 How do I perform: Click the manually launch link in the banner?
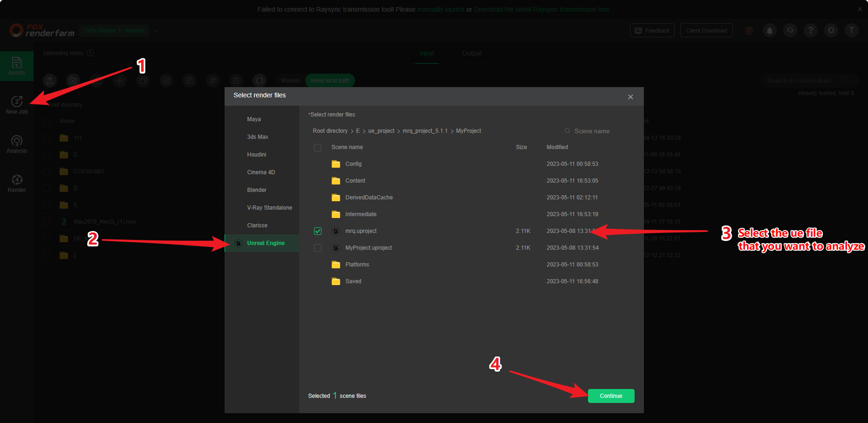tap(441, 9)
